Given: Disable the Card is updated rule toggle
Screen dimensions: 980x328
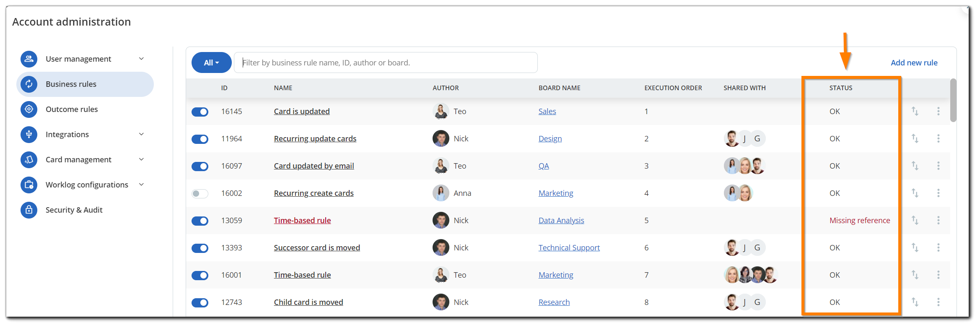Looking at the screenshot, I should tap(200, 112).
